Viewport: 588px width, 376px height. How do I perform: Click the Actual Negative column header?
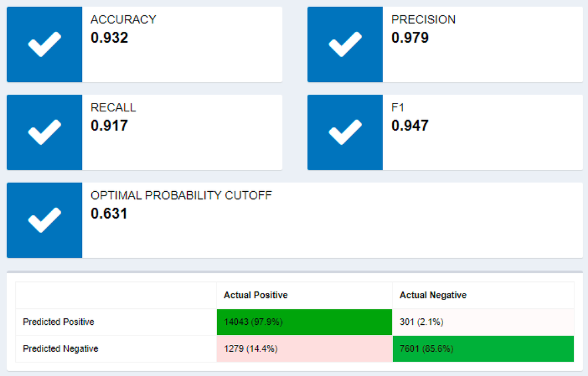click(433, 295)
